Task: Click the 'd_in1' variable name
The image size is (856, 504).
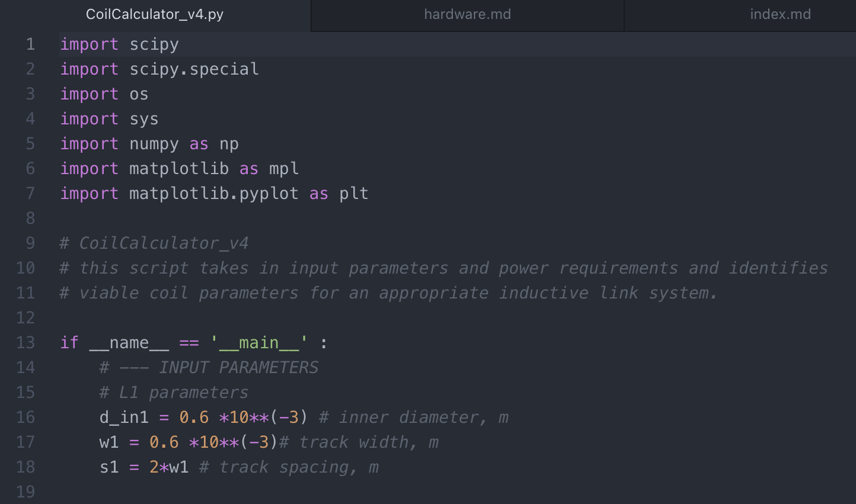Action: (124, 418)
